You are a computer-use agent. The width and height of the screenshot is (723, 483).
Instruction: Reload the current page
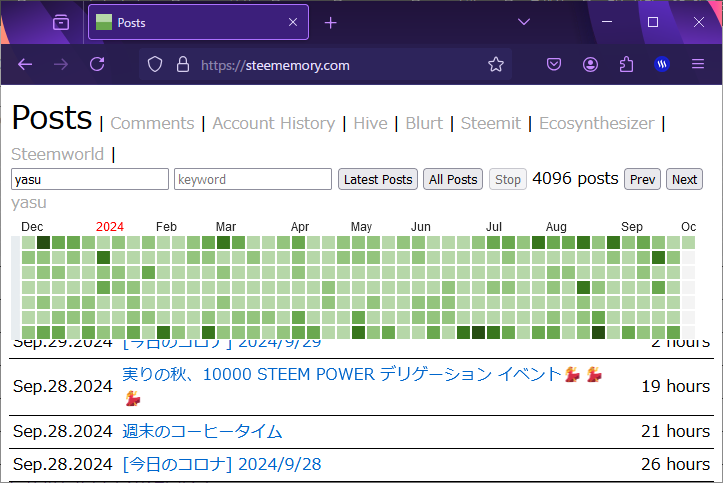[97, 64]
